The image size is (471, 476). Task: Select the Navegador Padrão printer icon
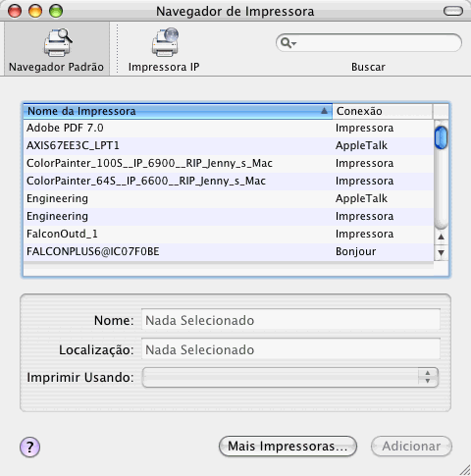point(58,42)
